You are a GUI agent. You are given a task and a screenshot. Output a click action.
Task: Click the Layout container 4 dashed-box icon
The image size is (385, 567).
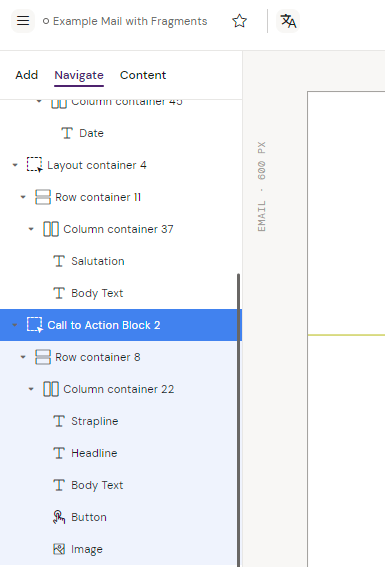coord(35,165)
